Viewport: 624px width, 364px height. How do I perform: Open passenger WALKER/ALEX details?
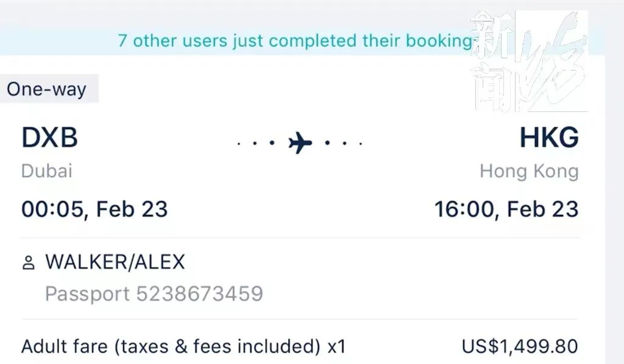[115, 262]
